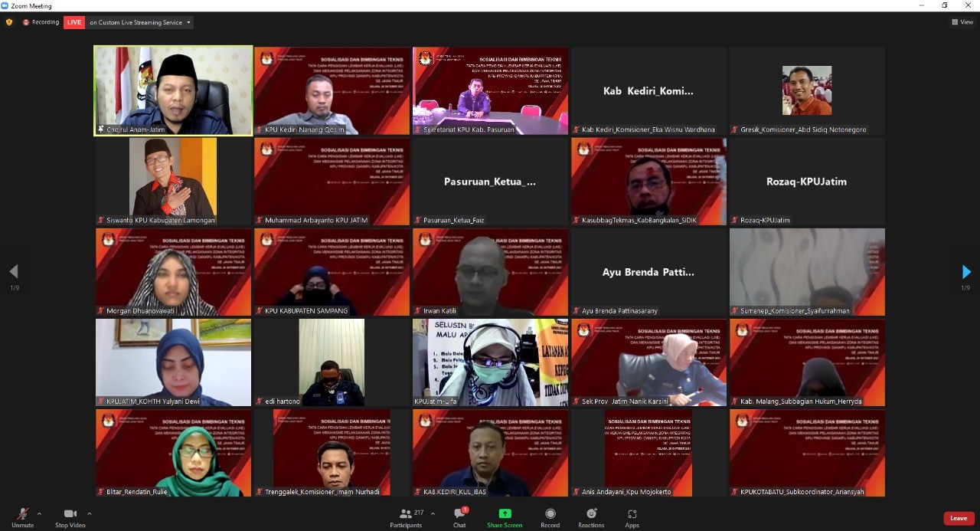Click the red LIVE indicator
980x531 pixels.
[74, 22]
